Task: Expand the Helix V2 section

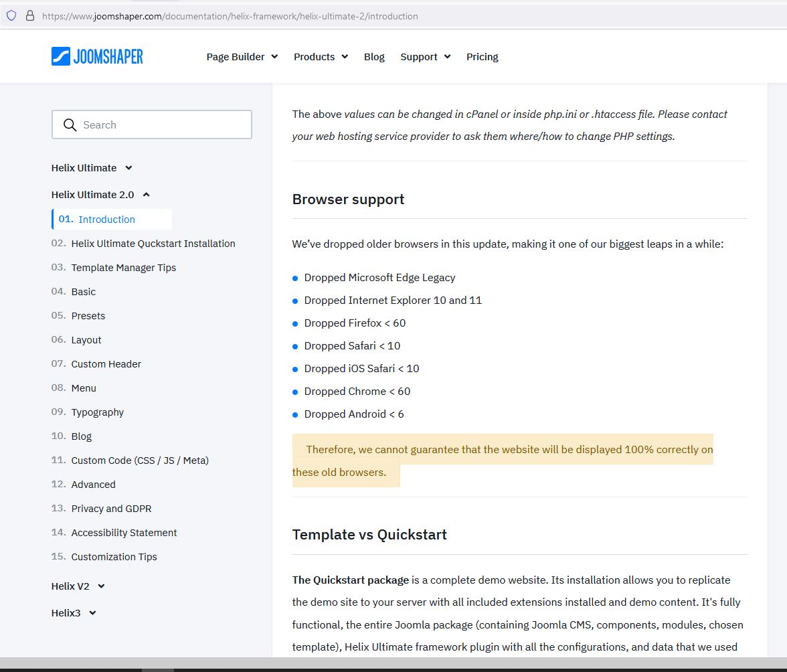Action: point(78,586)
